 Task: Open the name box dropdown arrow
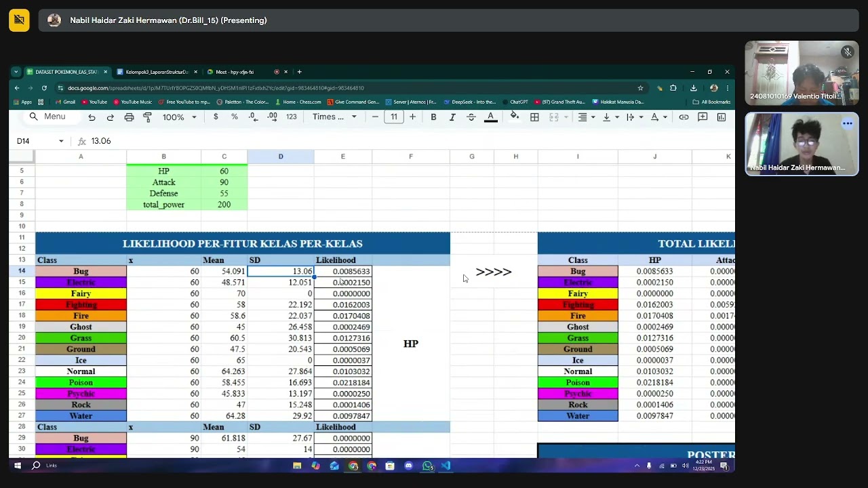[x=61, y=141]
